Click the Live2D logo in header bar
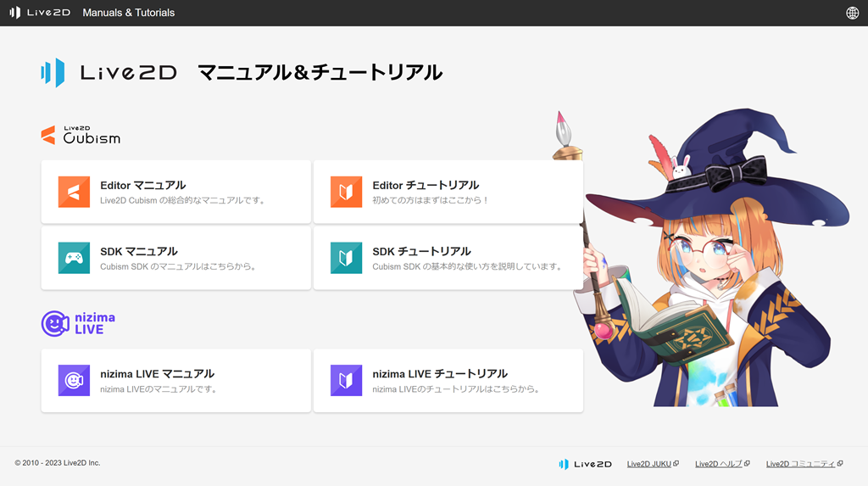This screenshot has height=486, width=868. (x=40, y=12)
